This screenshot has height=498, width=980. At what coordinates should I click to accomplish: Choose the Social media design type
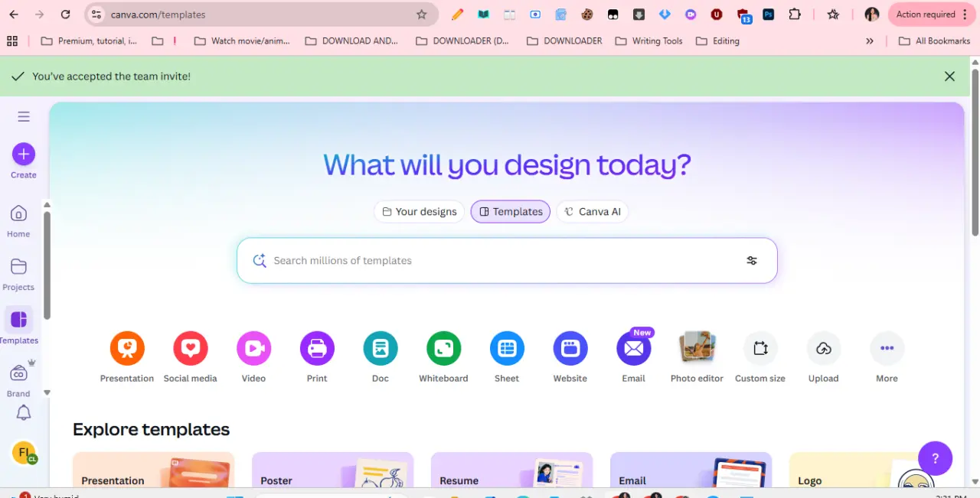[x=191, y=357]
